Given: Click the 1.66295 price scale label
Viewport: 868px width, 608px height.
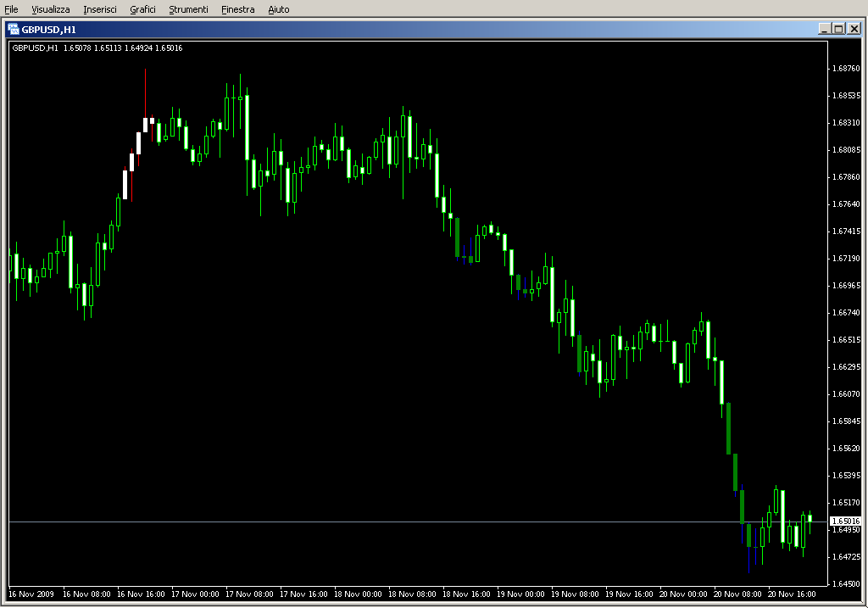Looking at the screenshot, I should (847, 367).
